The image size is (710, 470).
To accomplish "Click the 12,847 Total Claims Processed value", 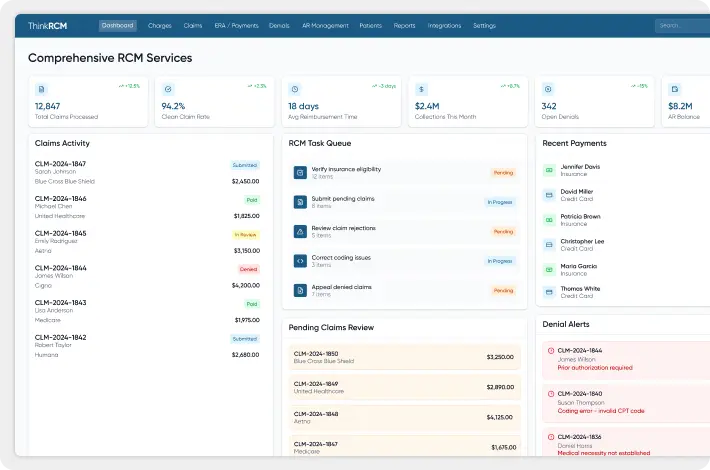I will [x=48, y=106].
